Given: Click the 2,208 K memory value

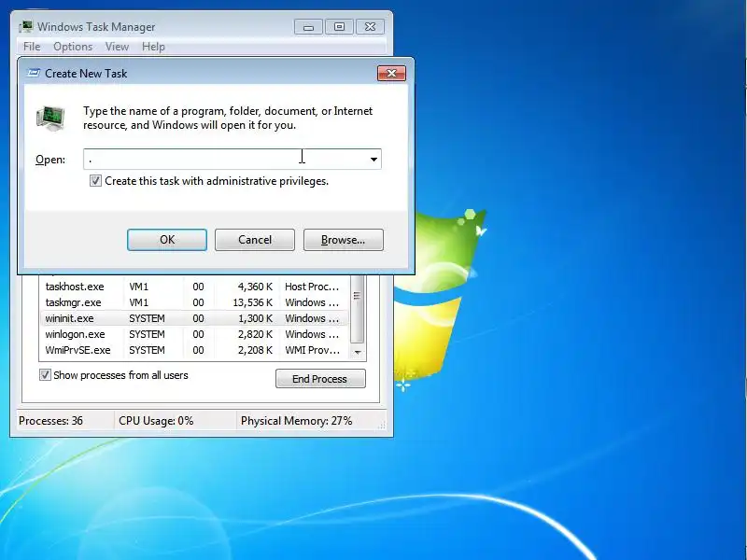Looking at the screenshot, I should pos(255,350).
